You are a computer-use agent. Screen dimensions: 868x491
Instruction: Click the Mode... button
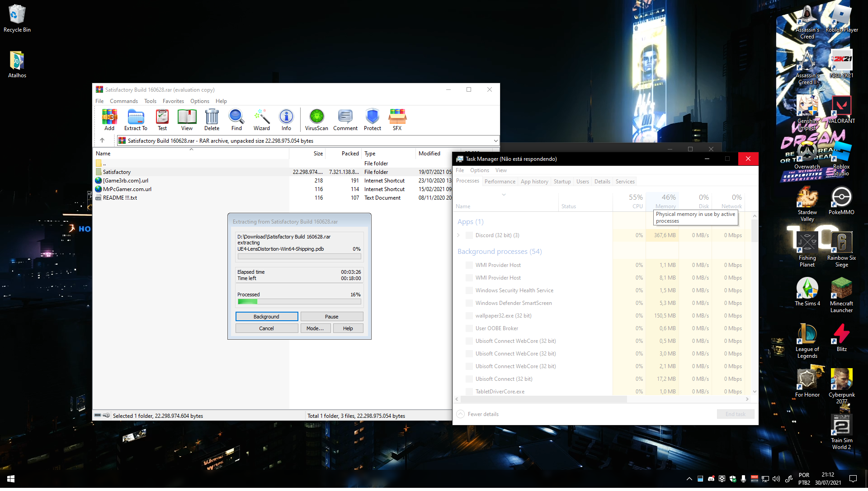(x=315, y=328)
